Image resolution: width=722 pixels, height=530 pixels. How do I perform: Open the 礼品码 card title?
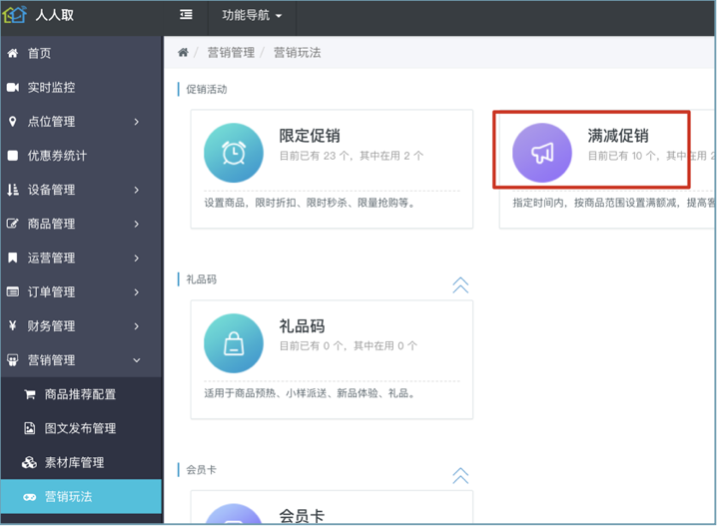coord(302,326)
